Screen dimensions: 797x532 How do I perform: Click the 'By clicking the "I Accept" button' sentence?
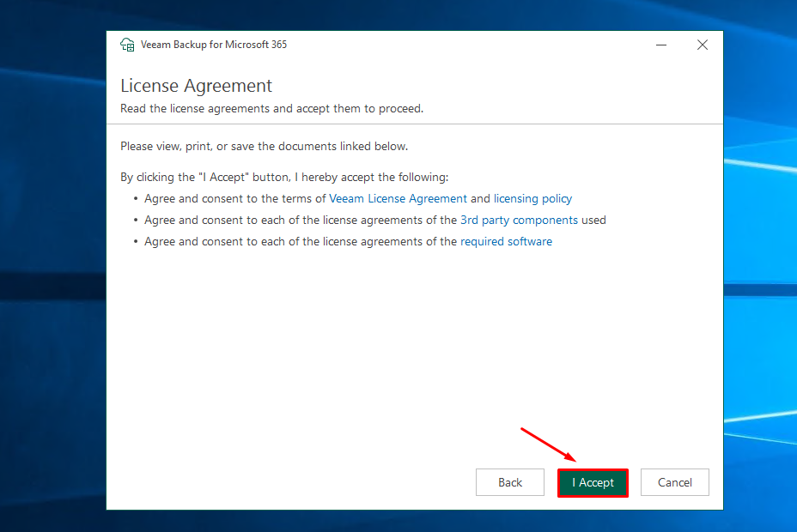point(284,177)
